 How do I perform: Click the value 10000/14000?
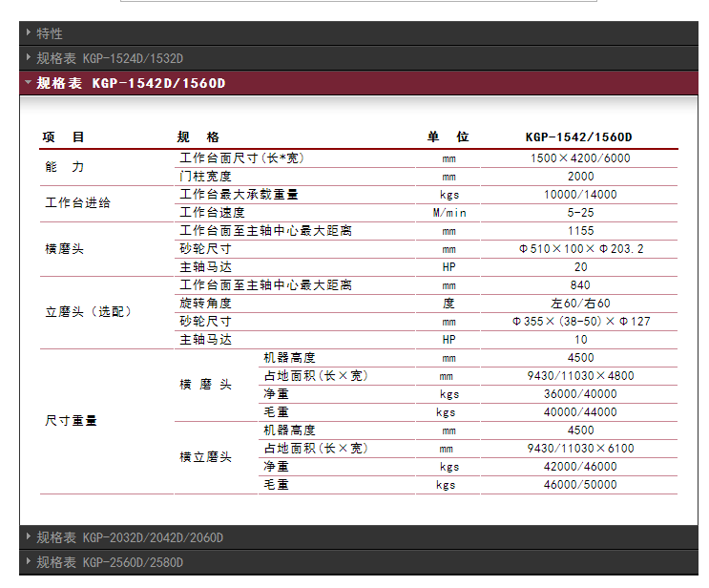580,195
